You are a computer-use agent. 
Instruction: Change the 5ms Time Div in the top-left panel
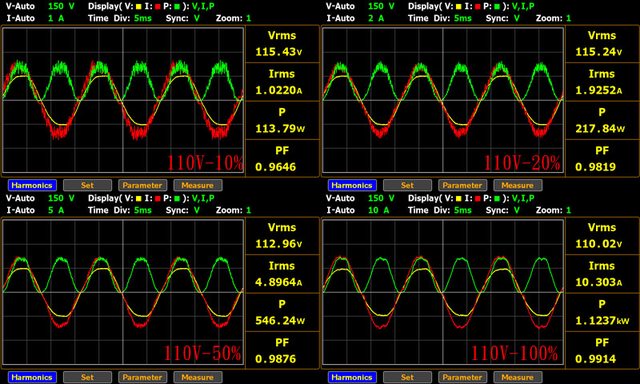click(x=143, y=18)
